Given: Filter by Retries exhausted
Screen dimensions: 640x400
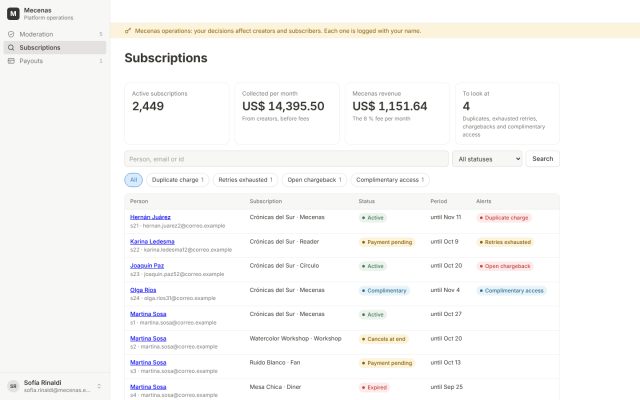Looking at the screenshot, I should click(245, 180).
